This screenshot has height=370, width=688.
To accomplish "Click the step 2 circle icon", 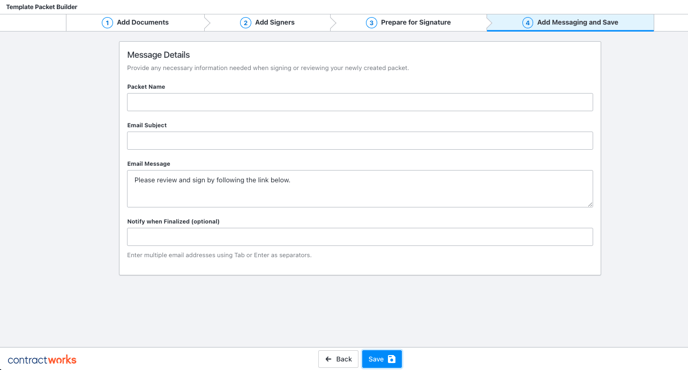I will tap(245, 23).
